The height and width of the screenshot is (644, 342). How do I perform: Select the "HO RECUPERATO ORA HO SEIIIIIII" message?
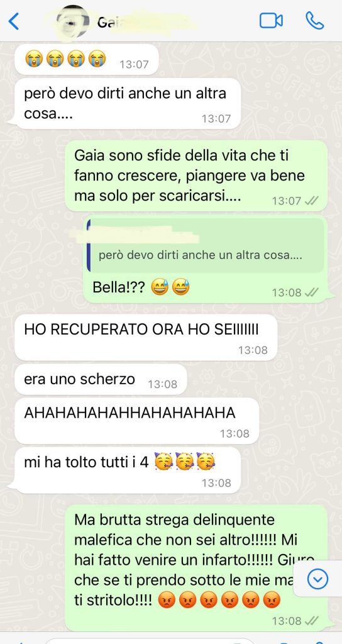click(146, 338)
